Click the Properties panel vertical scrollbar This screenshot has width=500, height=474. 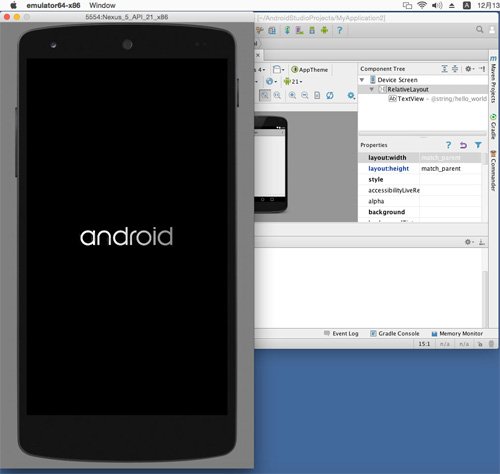(484, 158)
